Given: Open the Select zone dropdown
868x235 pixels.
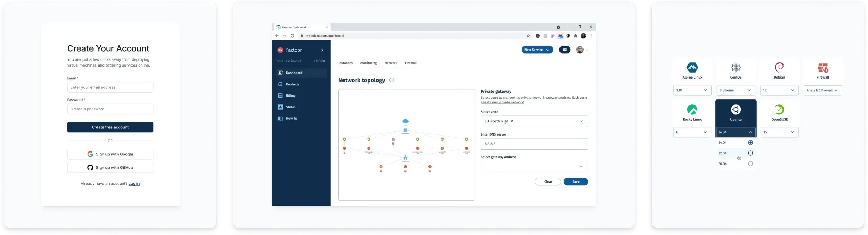Looking at the screenshot, I should pyautogui.click(x=534, y=121).
